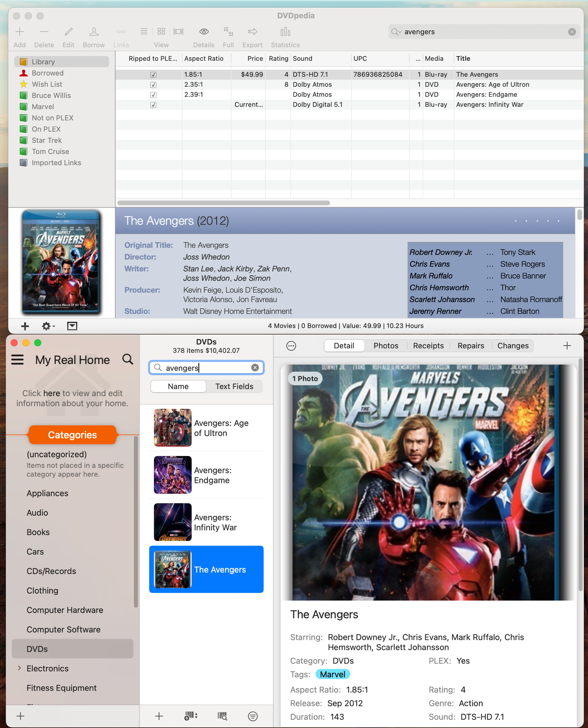
Task: Toggle Ripped to PLEX checkbox for The Avengers
Action: (x=153, y=75)
